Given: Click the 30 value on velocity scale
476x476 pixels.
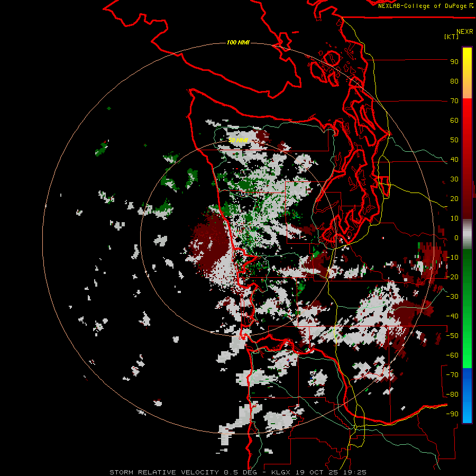Looking at the screenshot, I should click(x=454, y=179).
